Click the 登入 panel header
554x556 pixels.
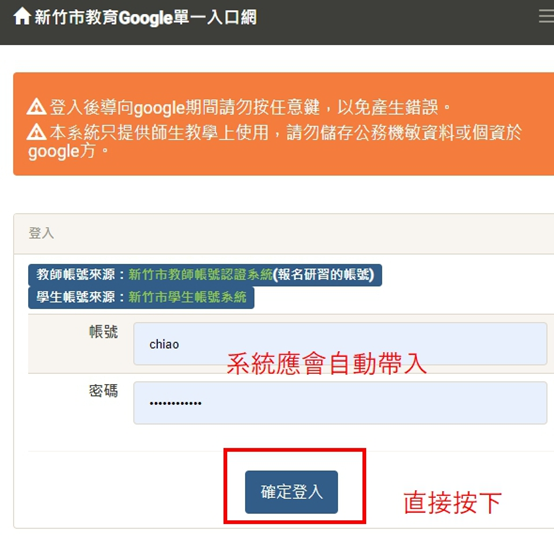[284, 233]
